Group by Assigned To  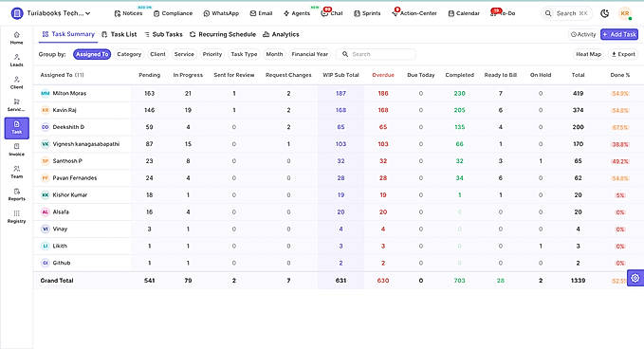tap(92, 54)
